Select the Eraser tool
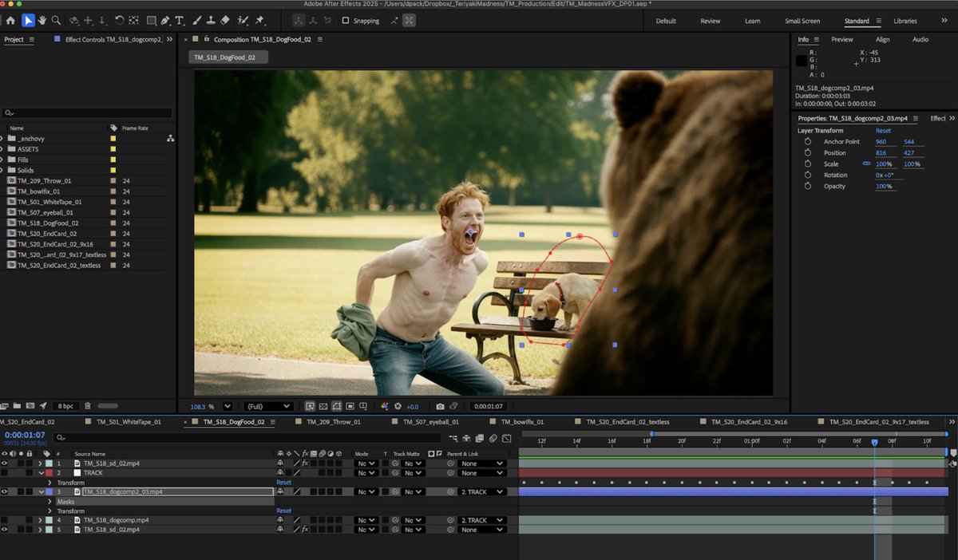This screenshot has width=958, height=560. pyautogui.click(x=224, y=20)
